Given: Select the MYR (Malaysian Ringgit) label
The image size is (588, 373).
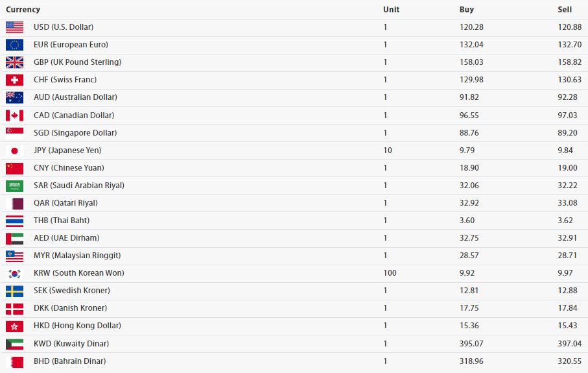Looking at the screenshot, I should pos(77,256).
